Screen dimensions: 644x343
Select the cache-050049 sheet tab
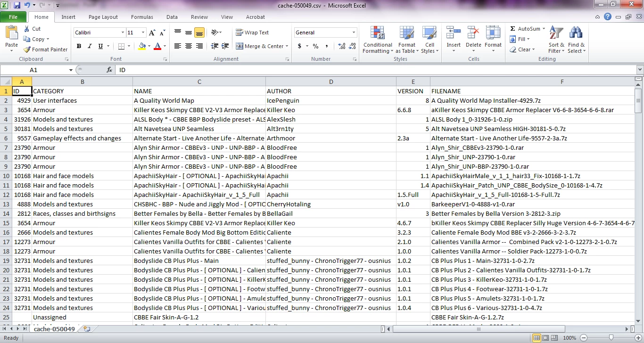[54, 329]
